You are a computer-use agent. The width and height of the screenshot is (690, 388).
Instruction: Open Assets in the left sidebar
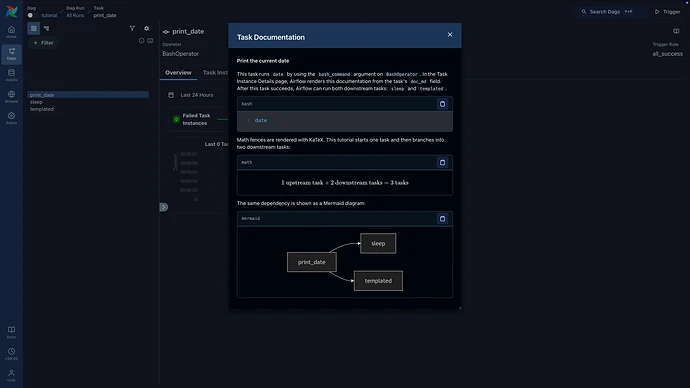click(x=11, y=75)
